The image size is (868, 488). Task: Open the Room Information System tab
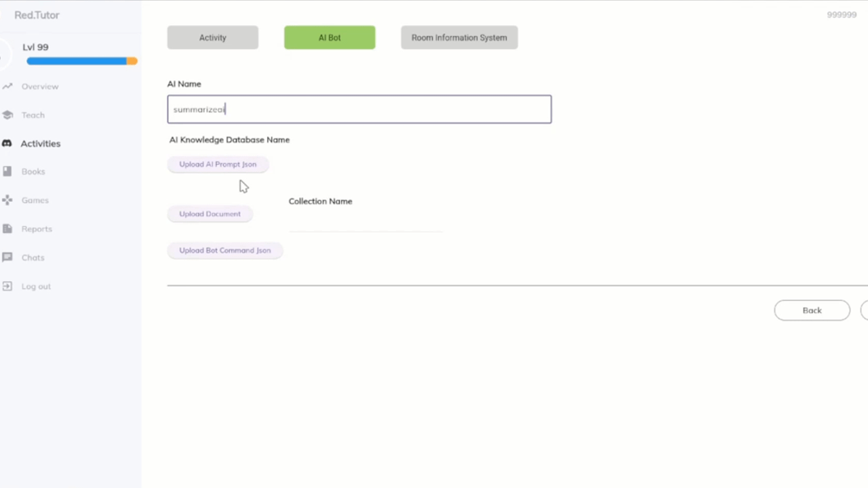(459, 38)
